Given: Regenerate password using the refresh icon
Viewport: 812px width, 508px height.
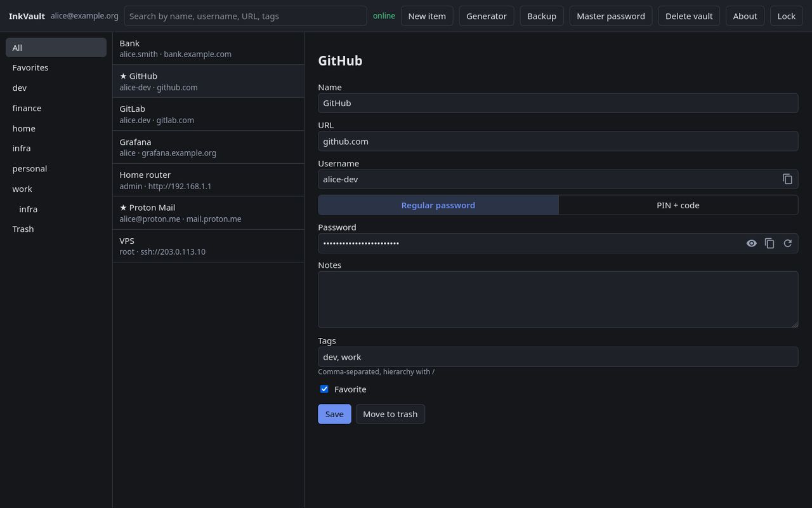Looking at the screenshot, I should pyautogui.click(x=788, y=243).
